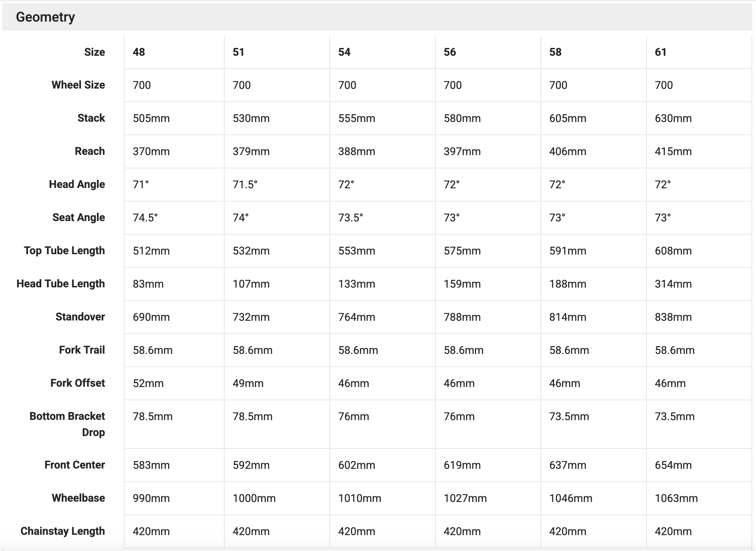Click the Fork Trail row label

[82, 350]
